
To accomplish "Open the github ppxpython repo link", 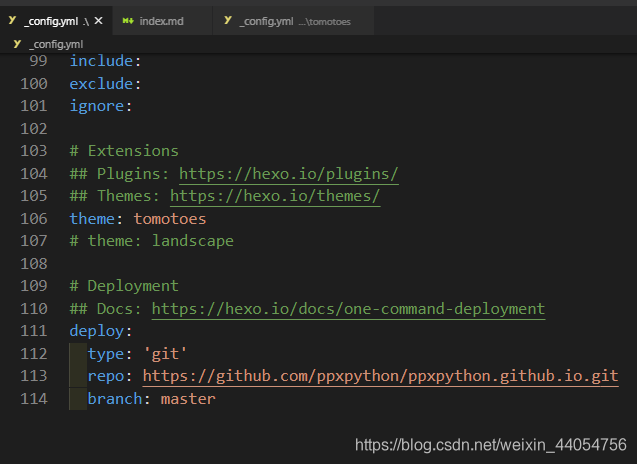I will click(x=380, y=376).
